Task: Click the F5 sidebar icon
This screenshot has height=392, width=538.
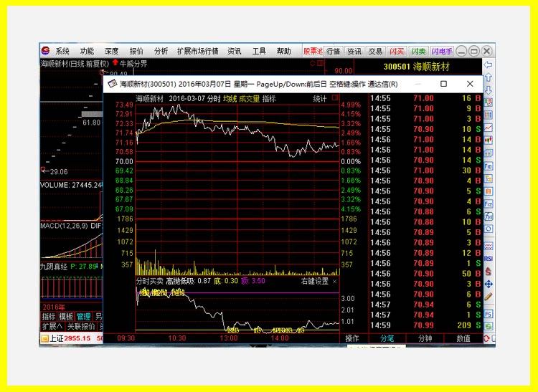Action: tap(489, 314)
